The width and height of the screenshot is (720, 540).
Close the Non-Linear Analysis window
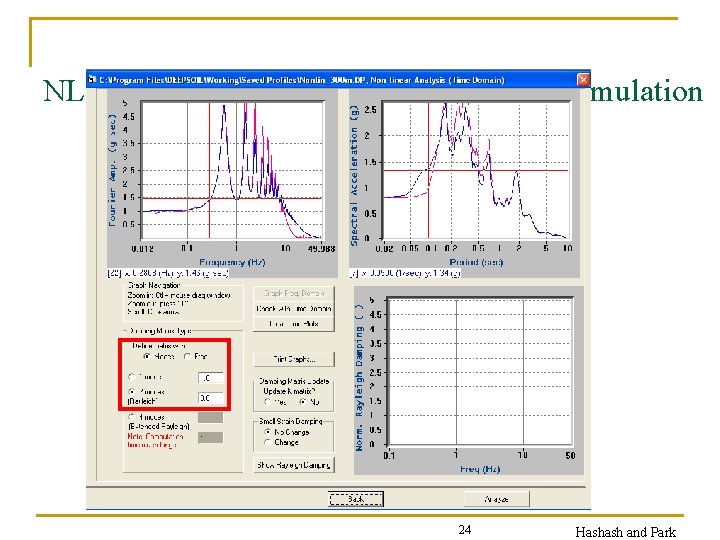click(x=583, y=80)
